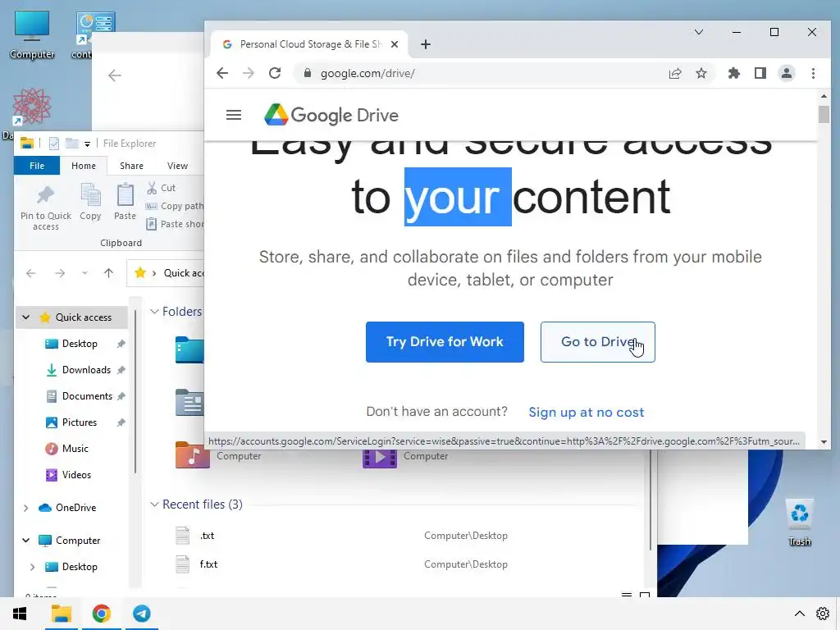840x630 pixels.
Task: Click Go to Drive button
Action: tap(598, 342)
